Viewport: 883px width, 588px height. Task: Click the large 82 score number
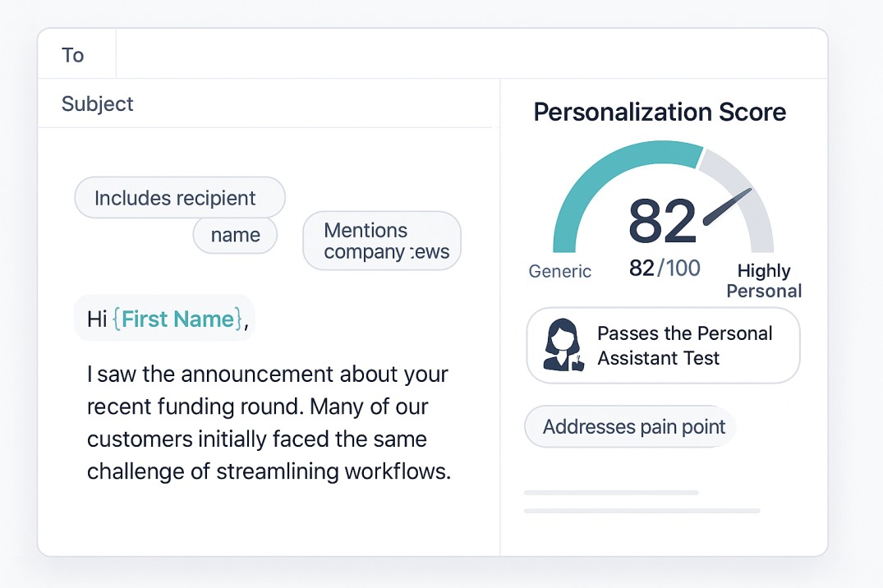662,221
